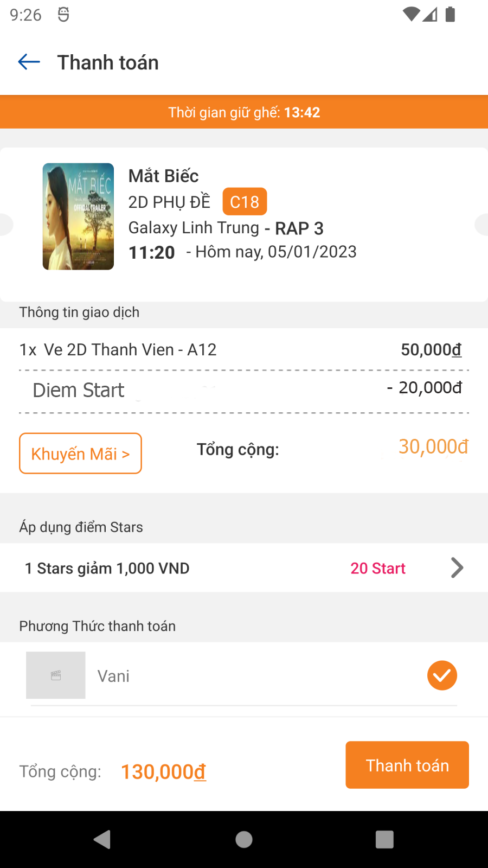Image resolution: width=488 pixels, height=868 pixels.
Task: Tap the seat hold countdown timer banner
Action: pyautogui.click(x=244, y=112)
